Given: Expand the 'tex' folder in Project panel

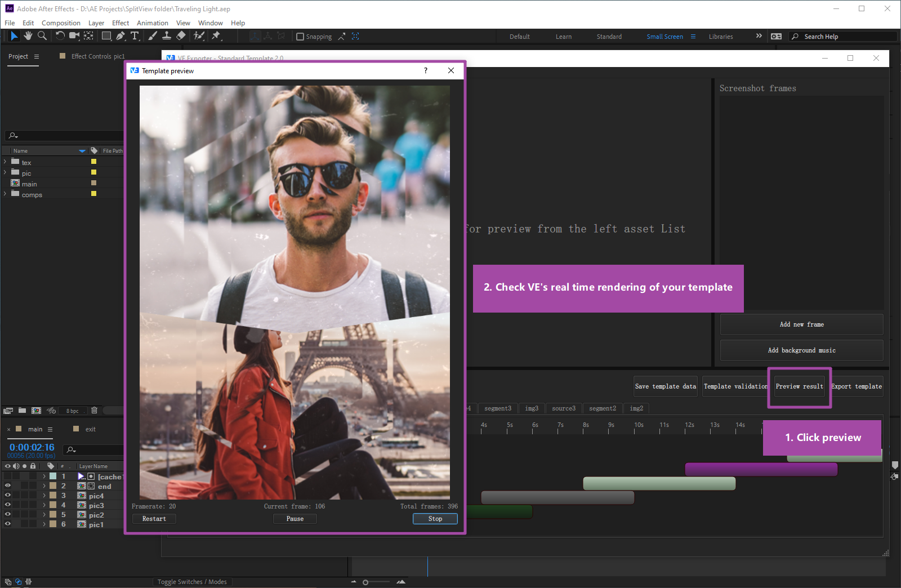Looking at the screenshot, I should pos(5,162).
